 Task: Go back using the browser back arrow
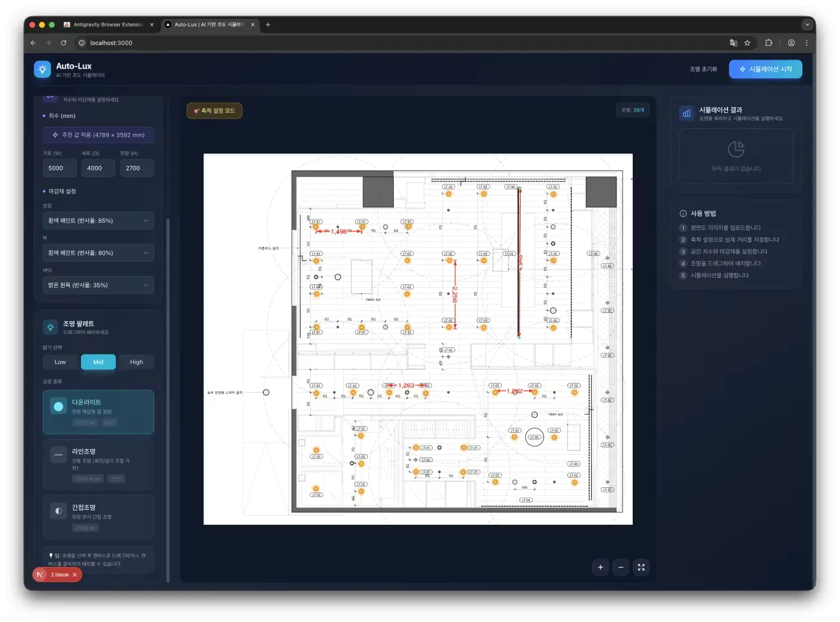(x=33, y=43)
